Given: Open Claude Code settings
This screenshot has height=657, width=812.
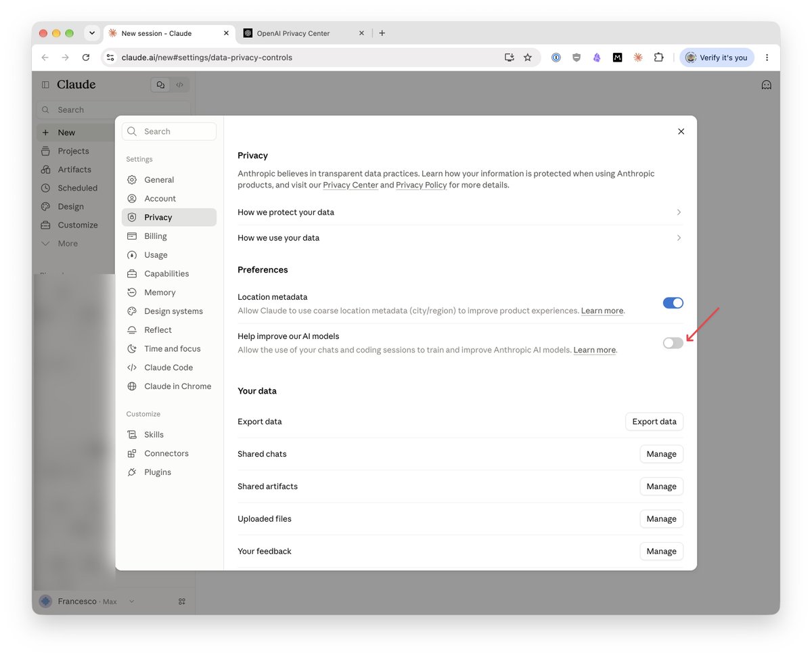Looking at the screenshot, I should (x=169, y=367).
